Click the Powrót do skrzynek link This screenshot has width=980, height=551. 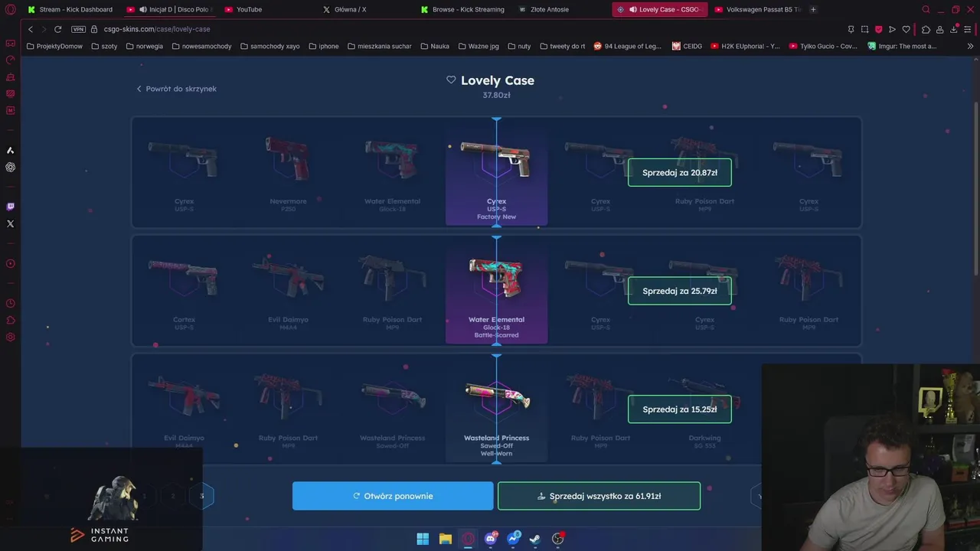tap(176, 89)
